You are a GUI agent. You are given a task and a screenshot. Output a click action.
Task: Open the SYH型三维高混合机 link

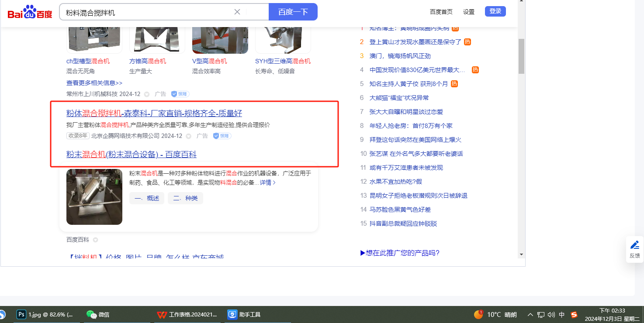coord(283,61)
